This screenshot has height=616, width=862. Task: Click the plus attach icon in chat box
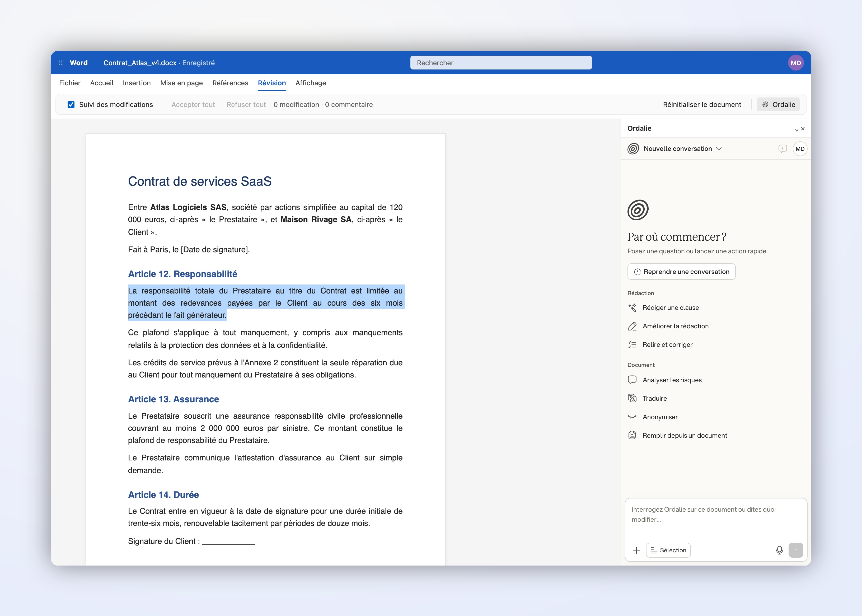(636, 550)
